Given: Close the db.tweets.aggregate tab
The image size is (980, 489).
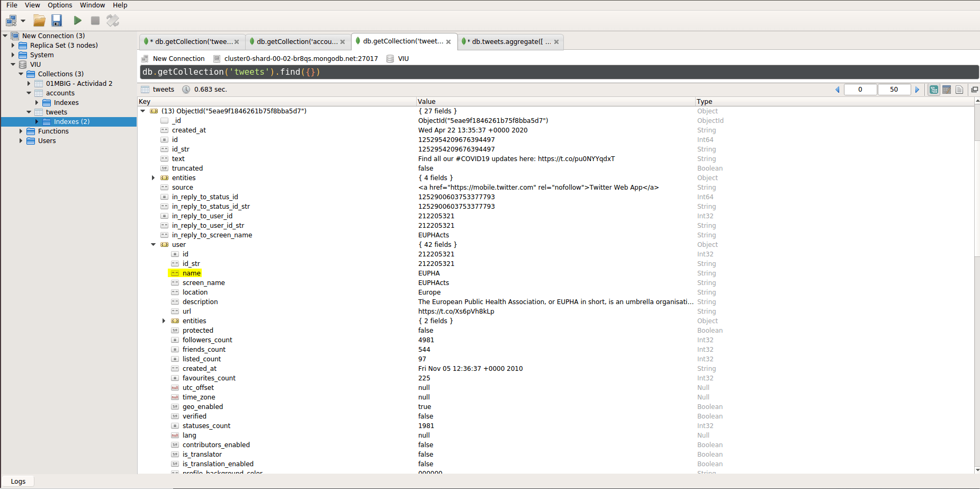Looking at the screenshot, I should click(x=556, y=42).
